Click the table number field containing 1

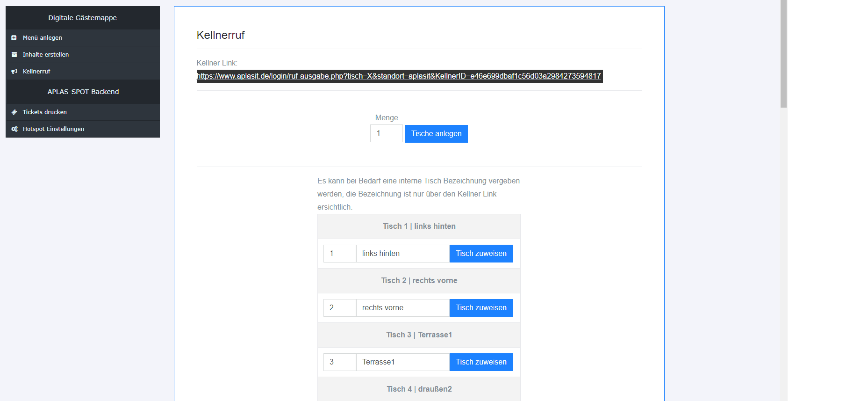tap(340, 254)
